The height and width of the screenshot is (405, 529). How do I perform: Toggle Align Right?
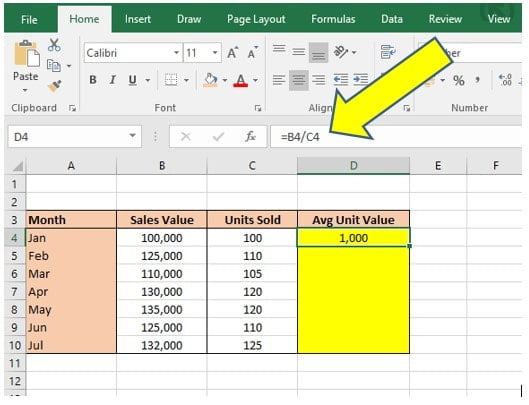tap(318, 80)
